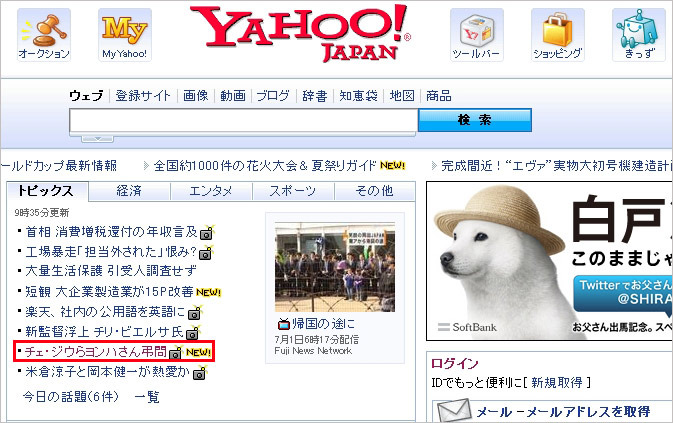Select the 登録サイト search category

click(143, 96)
